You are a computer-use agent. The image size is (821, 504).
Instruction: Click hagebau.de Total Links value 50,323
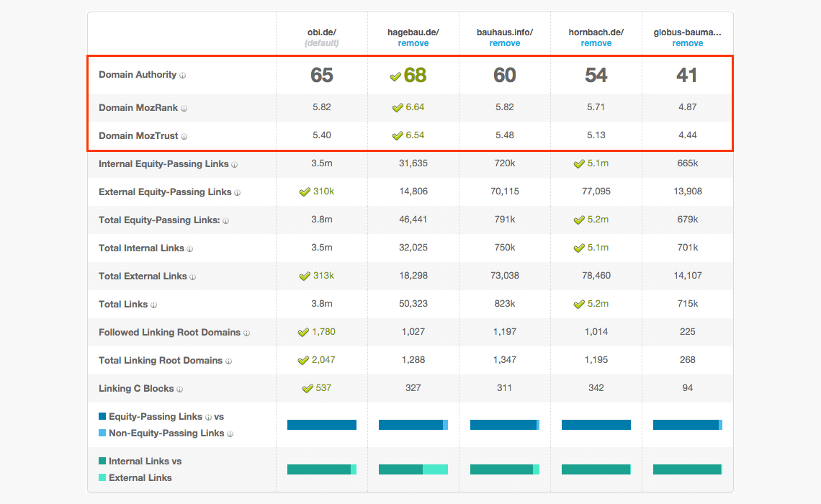coord(413,304)
